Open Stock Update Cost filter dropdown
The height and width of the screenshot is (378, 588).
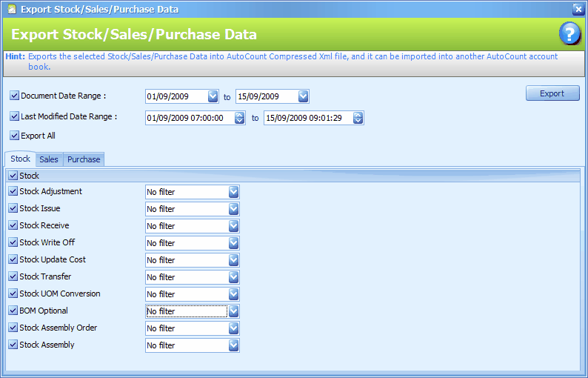point(233,260)
